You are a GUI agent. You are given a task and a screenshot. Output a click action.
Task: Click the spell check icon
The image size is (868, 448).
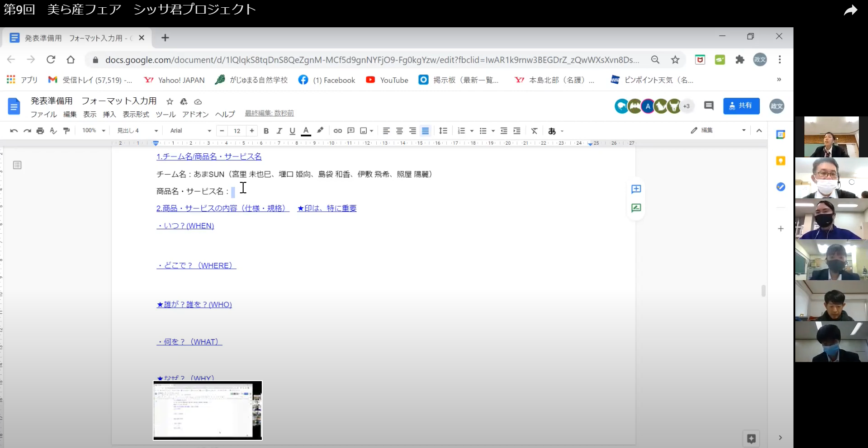[x=53, y=131]
